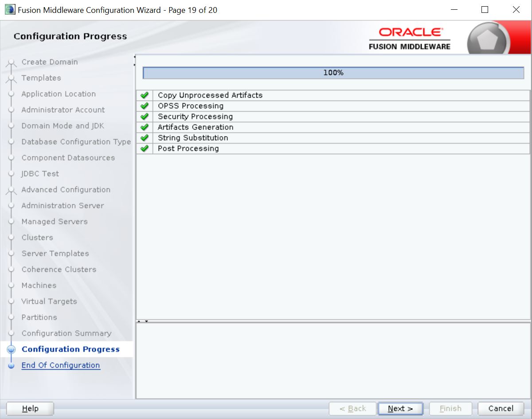Select the Managed Servers step
Screen dimensions: 532x419
tap(55, 222)
